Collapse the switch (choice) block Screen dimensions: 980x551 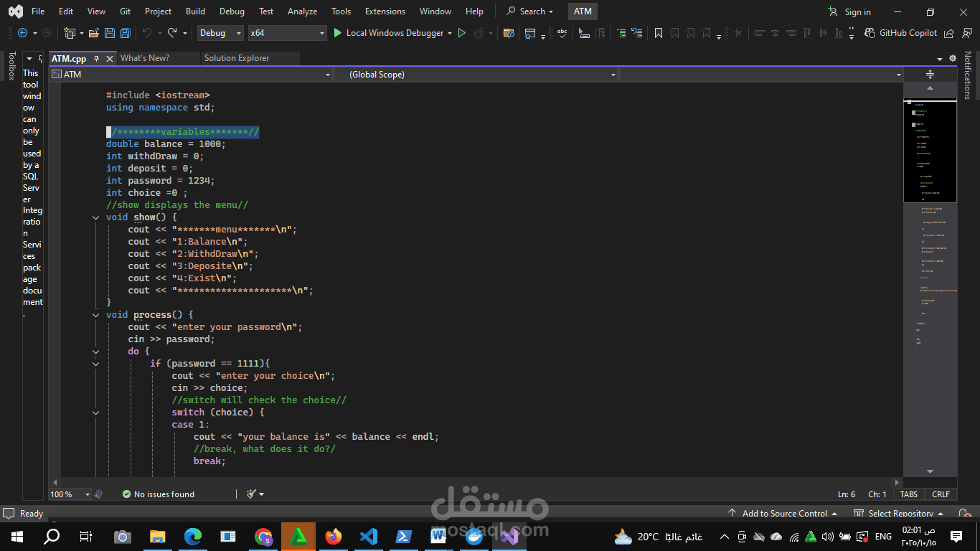96,413
